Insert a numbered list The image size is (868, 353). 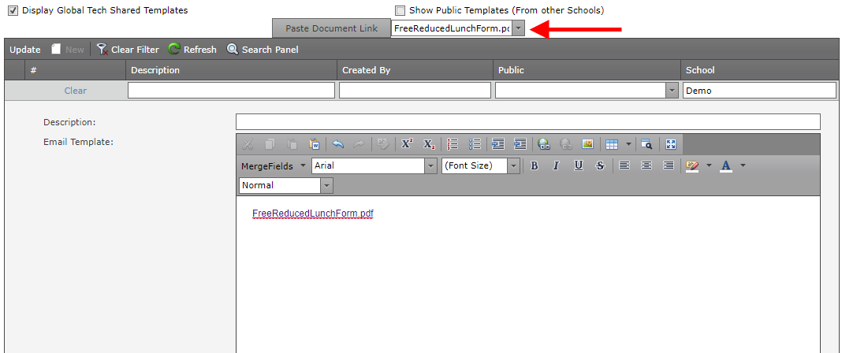[453, 144]
